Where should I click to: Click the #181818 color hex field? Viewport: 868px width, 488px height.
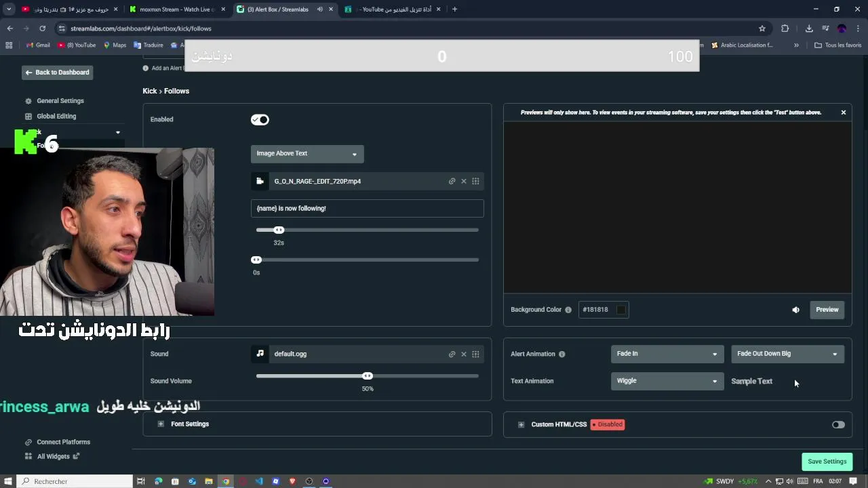click(596, 310)
